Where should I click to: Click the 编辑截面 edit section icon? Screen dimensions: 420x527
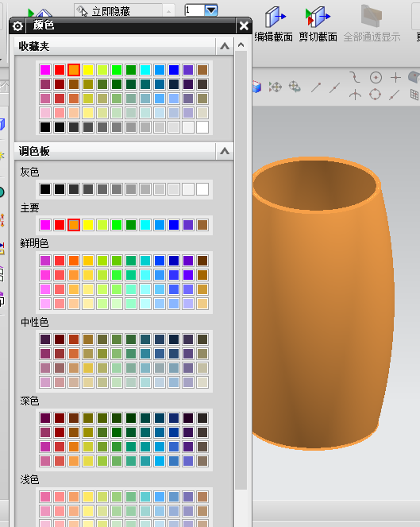275,17
